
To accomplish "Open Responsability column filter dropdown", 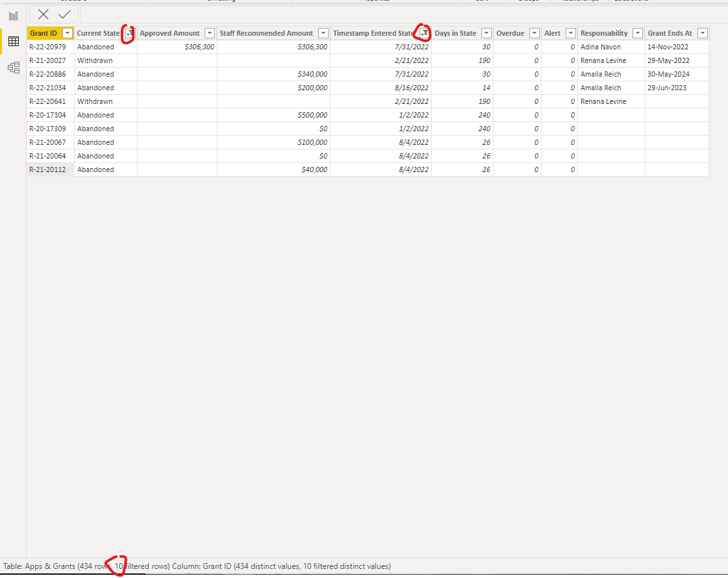I will click(x=638, y=33).
